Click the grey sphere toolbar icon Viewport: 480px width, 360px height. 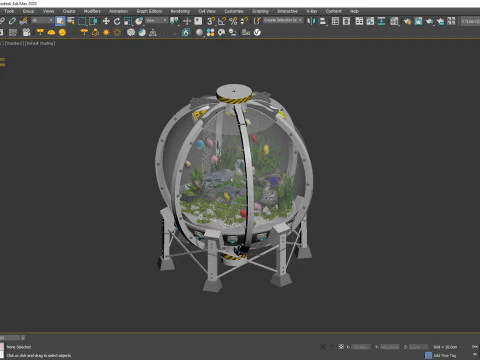click(x=199, y=32)
